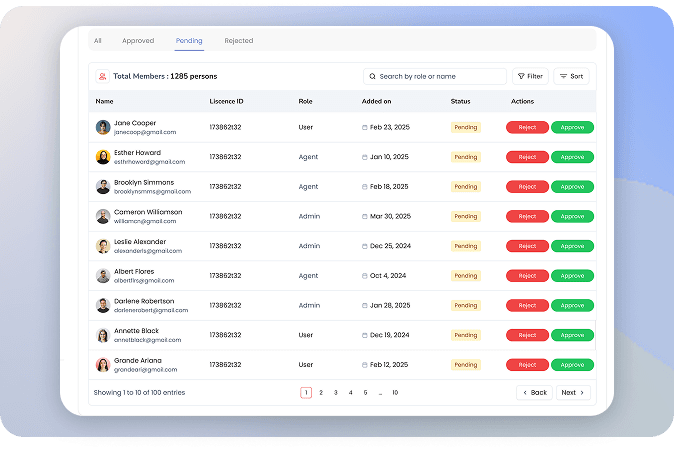This screenshot has width=674, height=450.
Task: Click the total members people icon
Action: click(102, 77)
